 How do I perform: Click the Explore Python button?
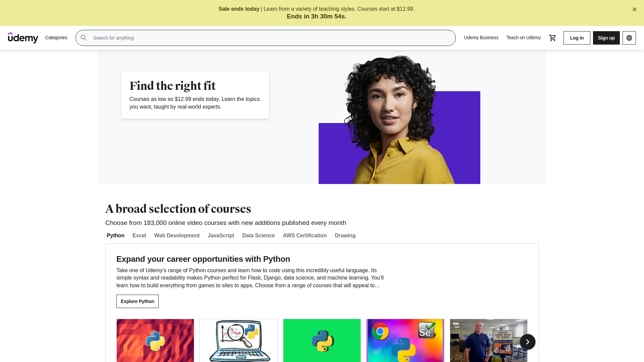click(138, 301)
